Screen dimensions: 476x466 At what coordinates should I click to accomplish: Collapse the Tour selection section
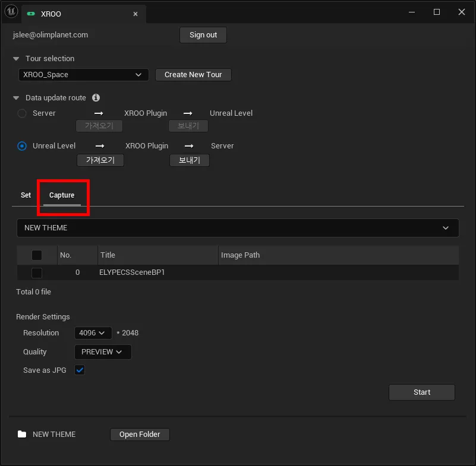(16, 59)
